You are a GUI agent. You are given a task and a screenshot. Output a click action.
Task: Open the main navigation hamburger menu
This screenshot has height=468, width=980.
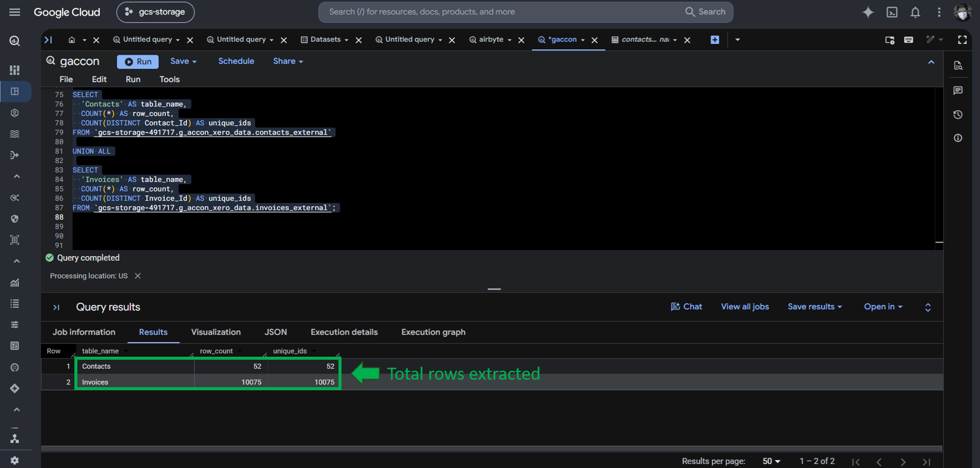pos(14,12)
